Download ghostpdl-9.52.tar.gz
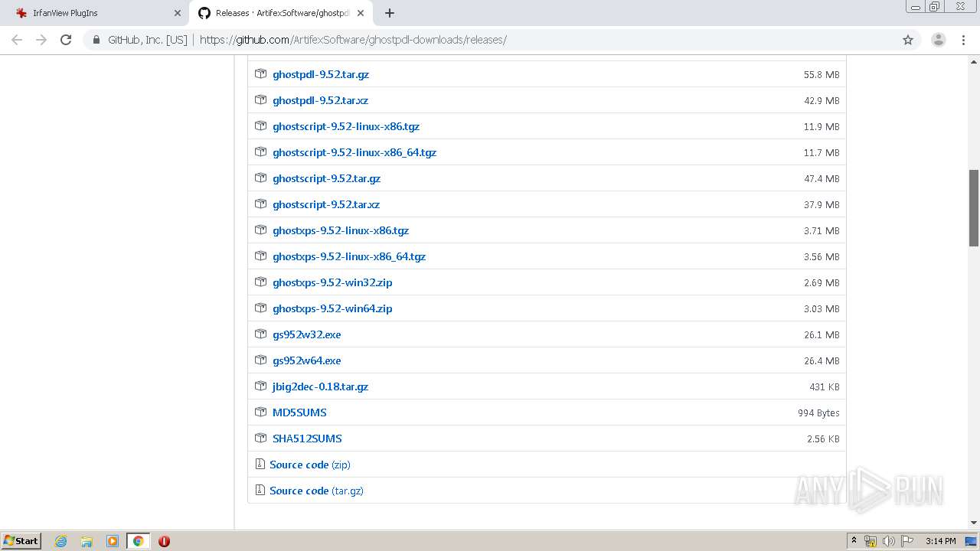980x551 pixels. pos(321,74)
